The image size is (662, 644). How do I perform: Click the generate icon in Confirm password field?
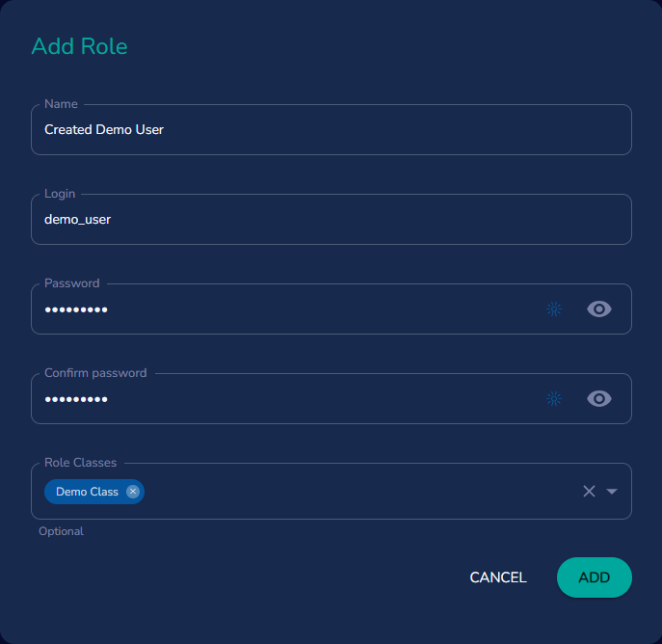coord(554,399)
